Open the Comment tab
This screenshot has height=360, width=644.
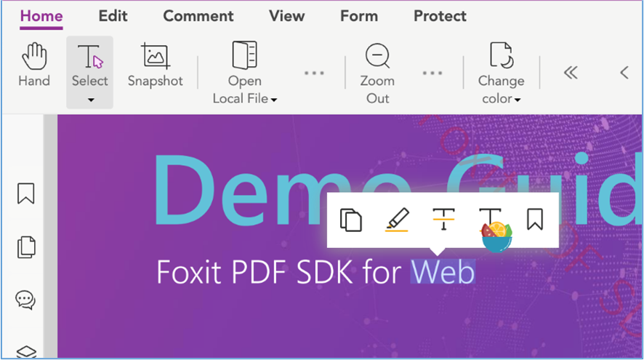198,16
